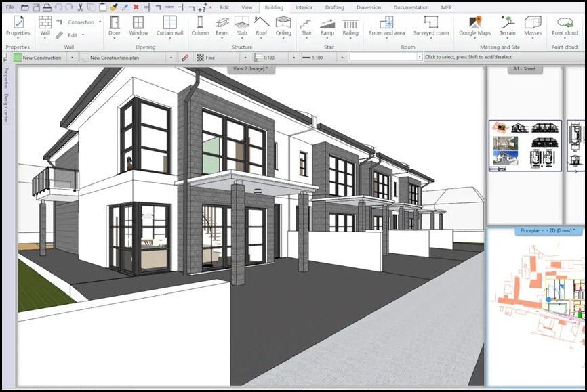Select the Masses tool
The height and width of the screenshot is (392, 587).
[533, 26]
